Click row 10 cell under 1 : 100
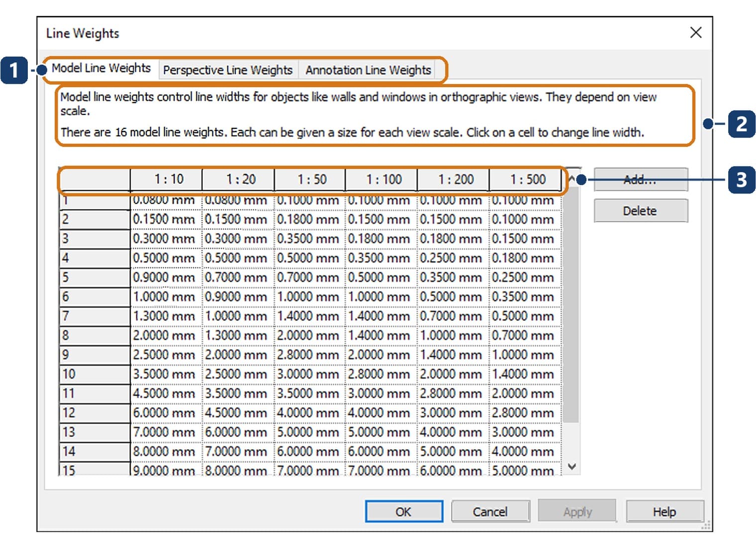 [381, 374]
